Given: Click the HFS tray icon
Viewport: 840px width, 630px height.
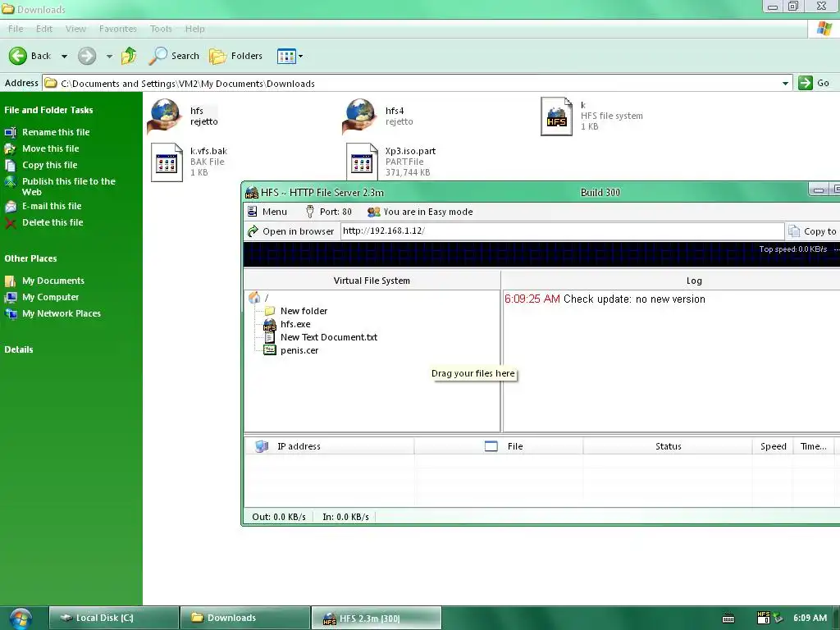Looking at the screenshot, I should 764,618.
